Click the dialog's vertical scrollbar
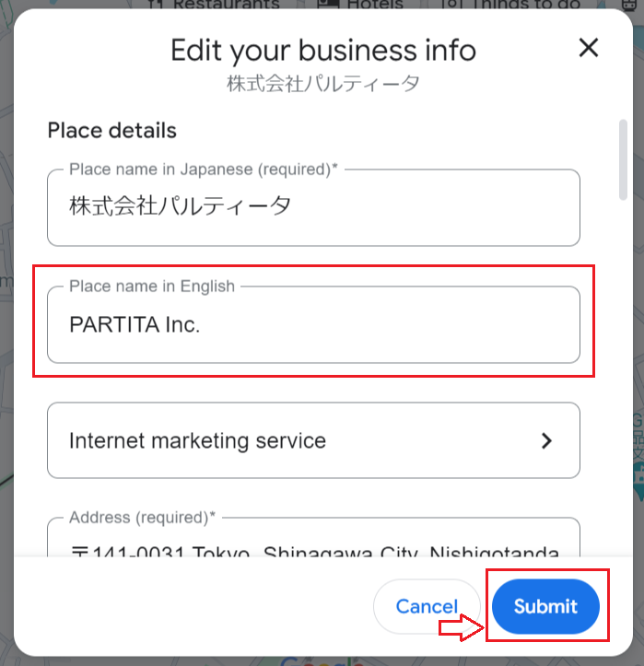The height and width of the screenshot is (666, 644). (623, 159)
